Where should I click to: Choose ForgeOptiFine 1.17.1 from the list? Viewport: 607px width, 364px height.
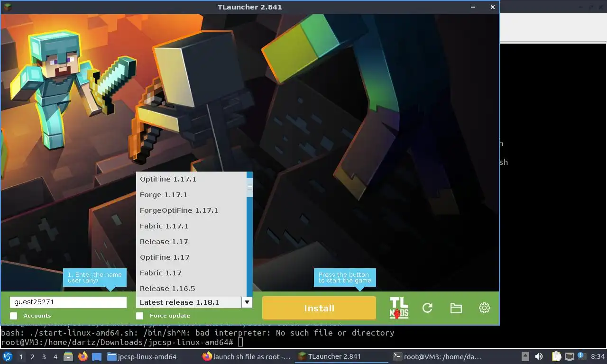pyautogui.click(x=191, y=210)
